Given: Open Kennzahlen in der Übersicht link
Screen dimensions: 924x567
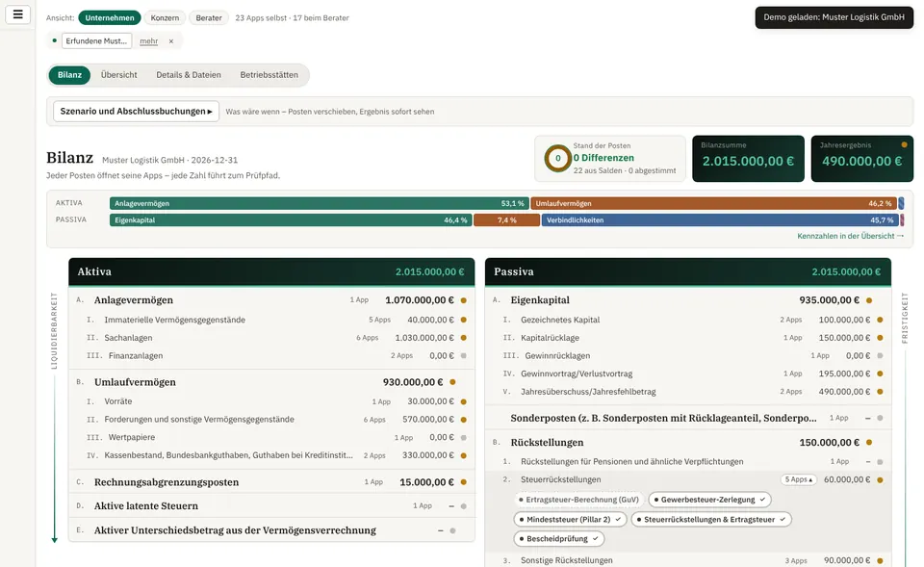Looking at the screenshot, I should click(850, 236).
